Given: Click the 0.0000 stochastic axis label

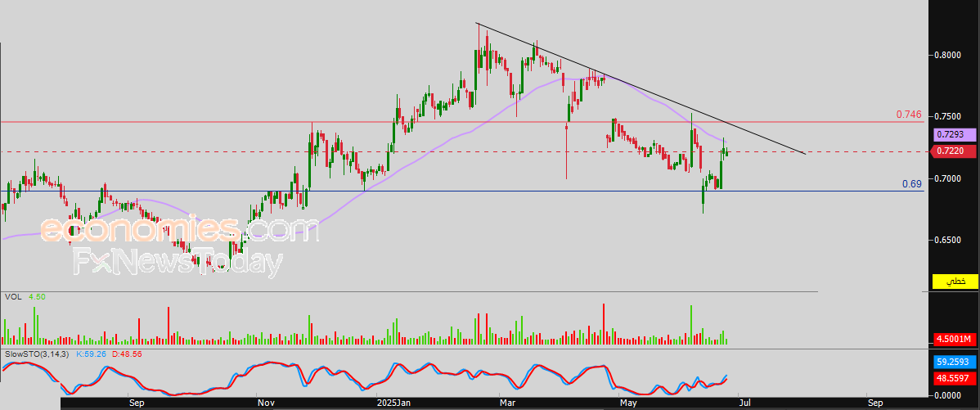Looking at the screenshot, I should 949,395.
